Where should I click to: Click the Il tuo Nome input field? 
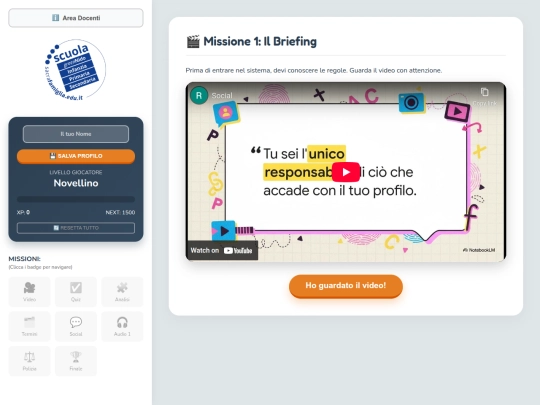click(x=76, y=134)
